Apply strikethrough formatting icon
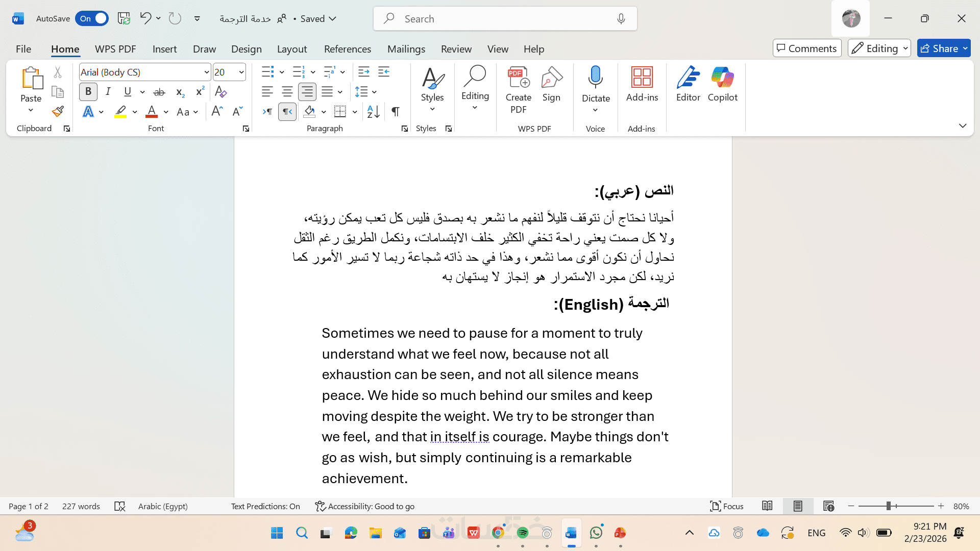Screen dimensions: 980x551 pos(159,92)
